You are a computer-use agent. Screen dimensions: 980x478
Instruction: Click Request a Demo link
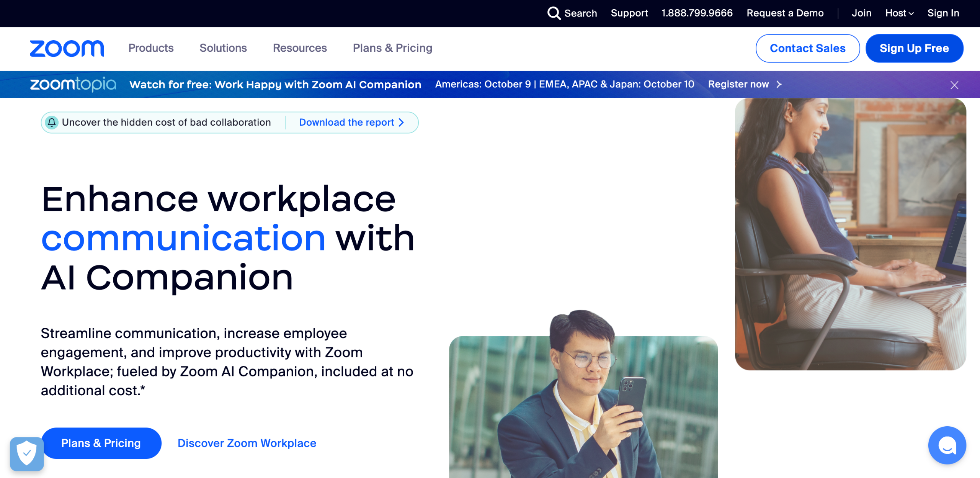pos(785,13)
